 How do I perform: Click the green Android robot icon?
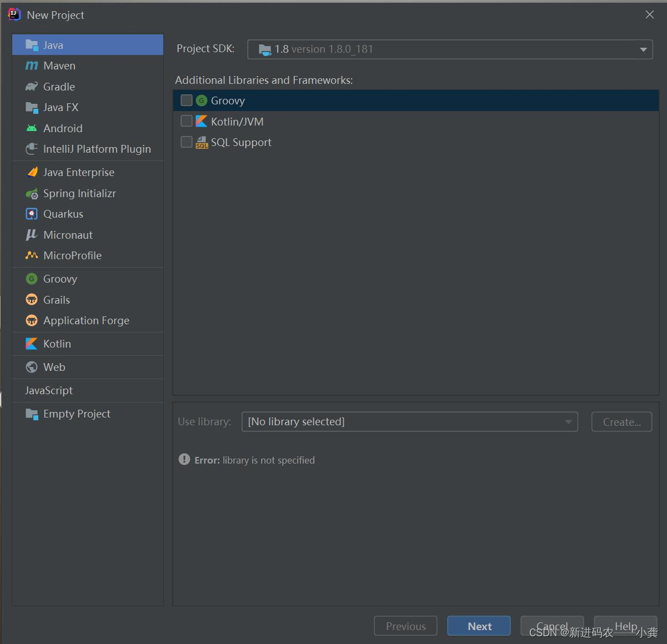point(32,128)
